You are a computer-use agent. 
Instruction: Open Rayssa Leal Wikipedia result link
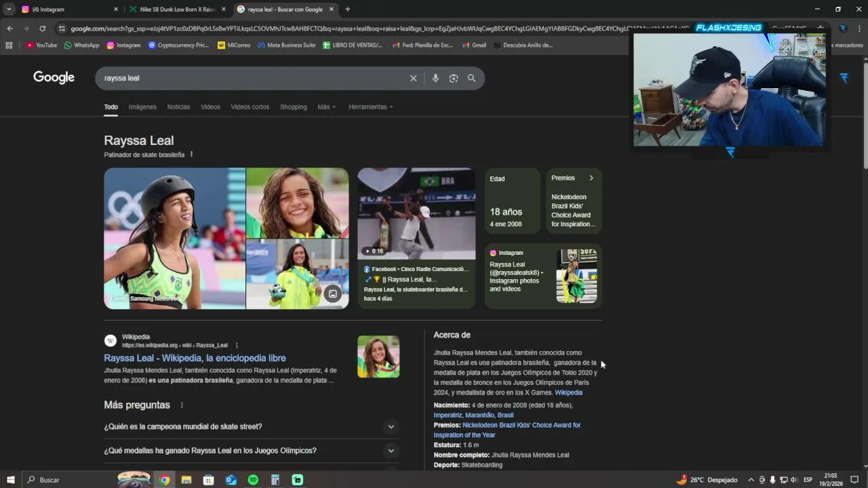(195, 358)
